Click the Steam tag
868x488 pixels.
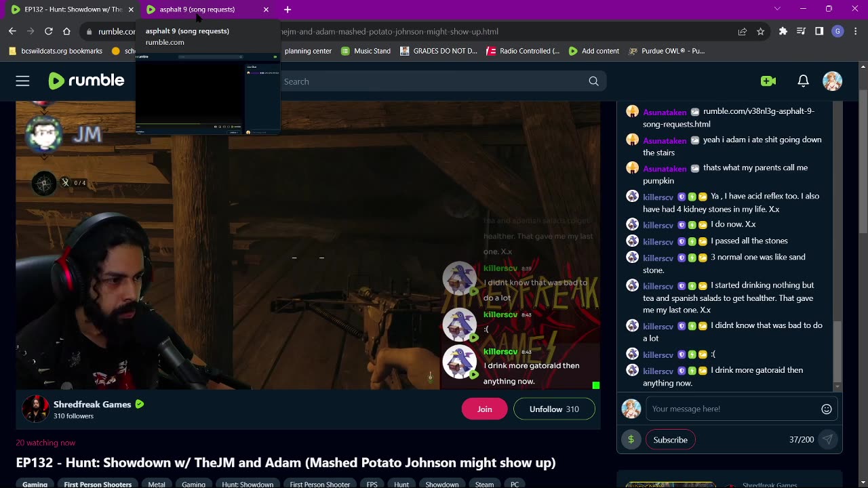(484, 484)
